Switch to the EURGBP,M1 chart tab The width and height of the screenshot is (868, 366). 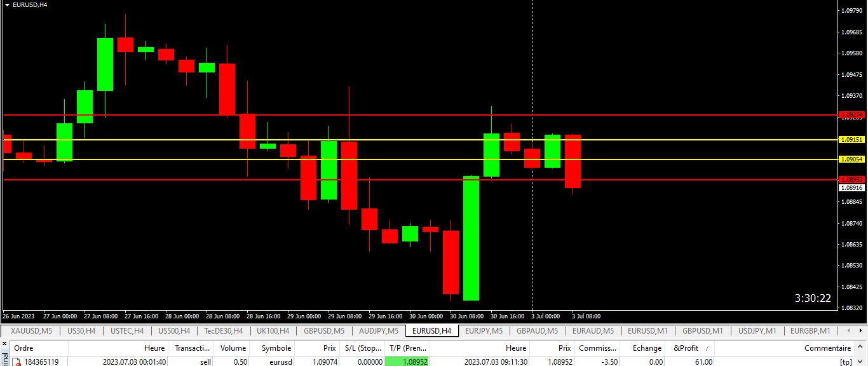click(x=810, y=331)
